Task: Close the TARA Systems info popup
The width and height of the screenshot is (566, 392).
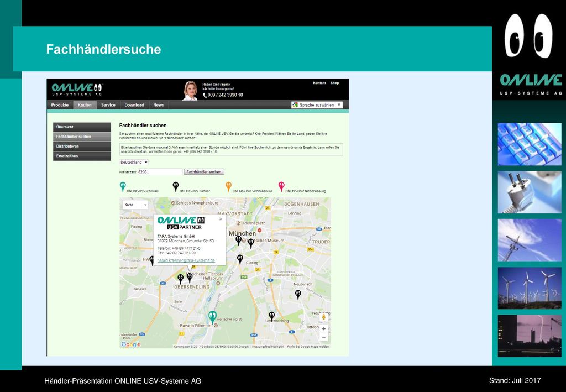Action: coord(221,219)
